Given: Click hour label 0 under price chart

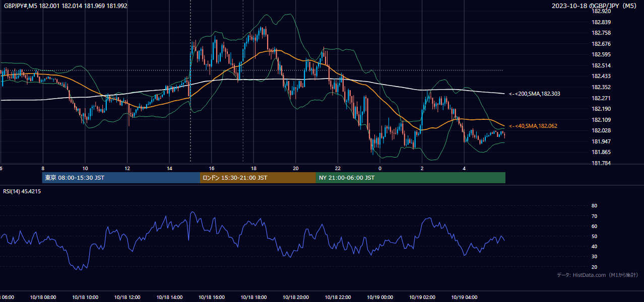Looking at the screenshot, I should (380, 168).
